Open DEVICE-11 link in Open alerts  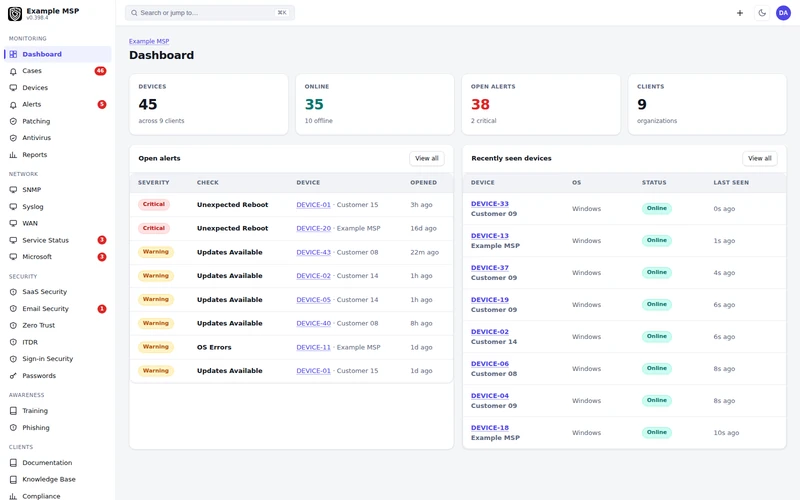click(313, 347)
